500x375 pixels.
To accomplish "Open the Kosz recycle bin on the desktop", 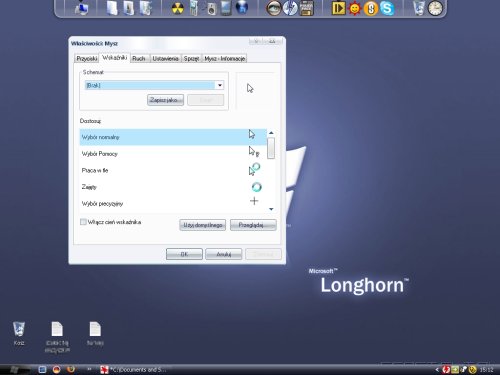I will pyautogui.click(x=19, y=333).
